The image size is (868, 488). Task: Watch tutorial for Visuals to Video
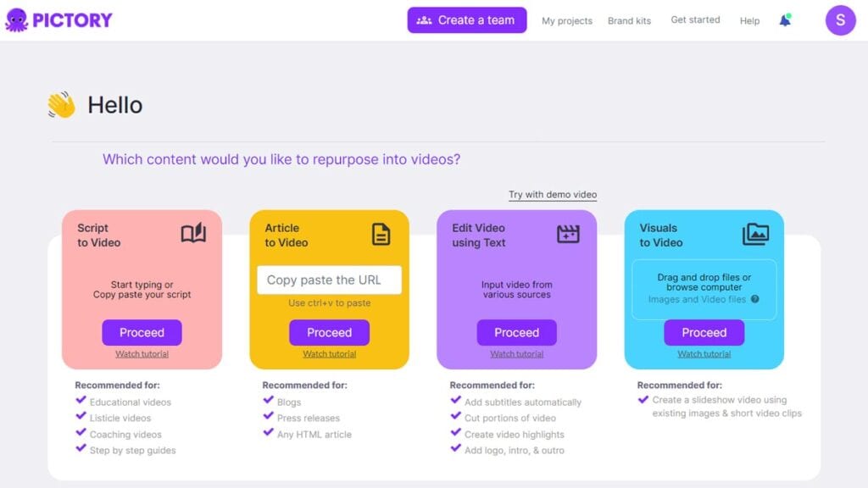point(704,354)
